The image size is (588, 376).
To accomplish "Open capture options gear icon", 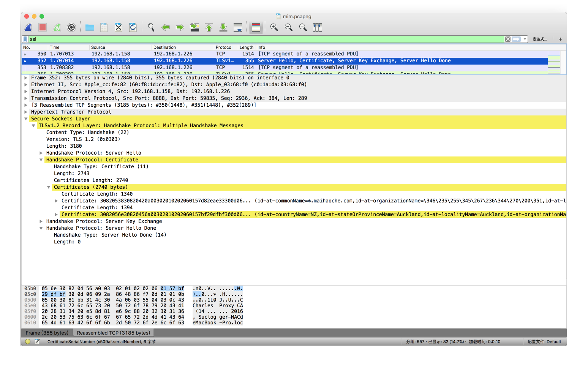I will 71,27.
